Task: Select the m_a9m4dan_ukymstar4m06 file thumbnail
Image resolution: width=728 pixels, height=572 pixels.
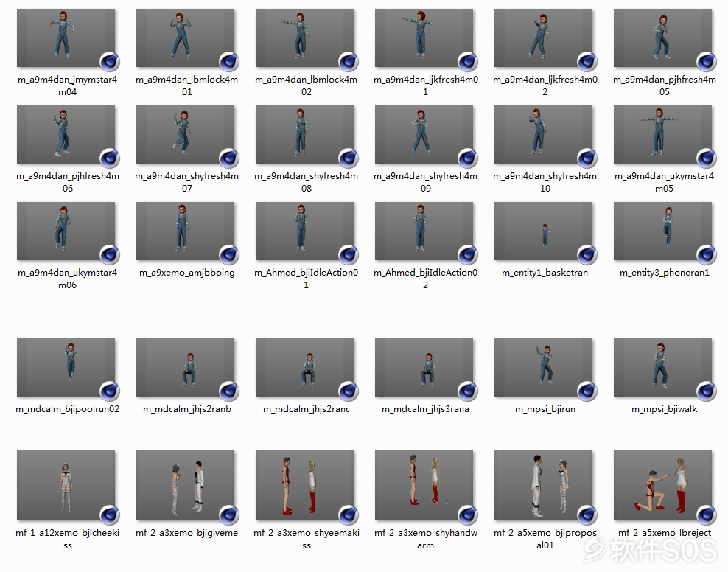Action: pos(66,231)
